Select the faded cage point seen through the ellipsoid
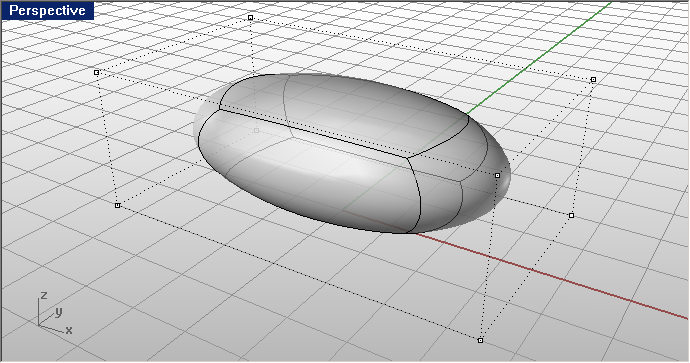This screenshot has height=363, width=690. [x=257, y=130]
